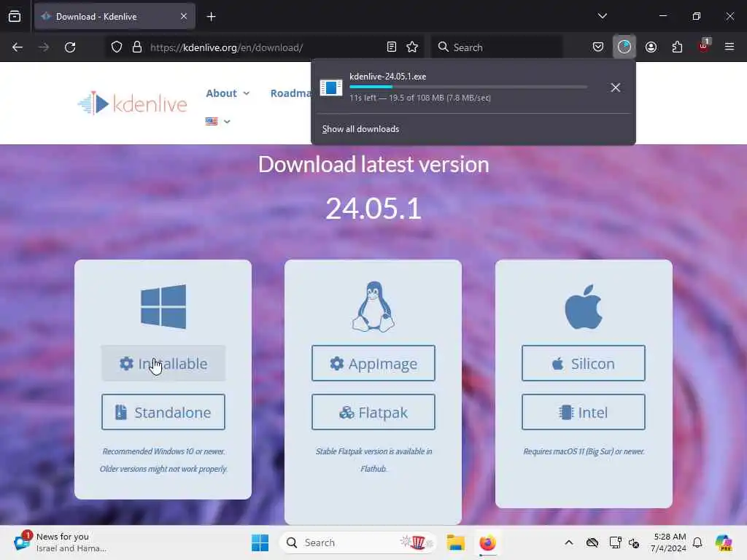Click the Windows logo in download card
The height and width of the screenshot is (560, 747).
tap(163, 307)
